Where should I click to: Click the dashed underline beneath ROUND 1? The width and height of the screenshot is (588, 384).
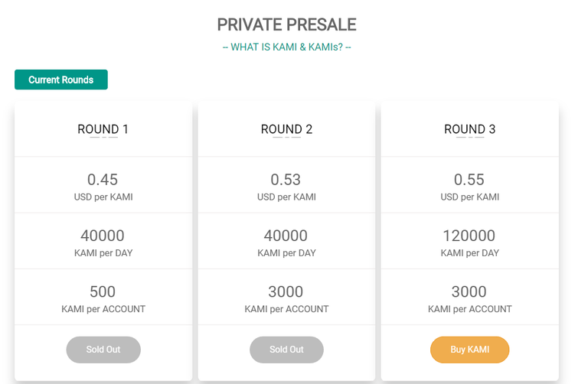[103, 138]
